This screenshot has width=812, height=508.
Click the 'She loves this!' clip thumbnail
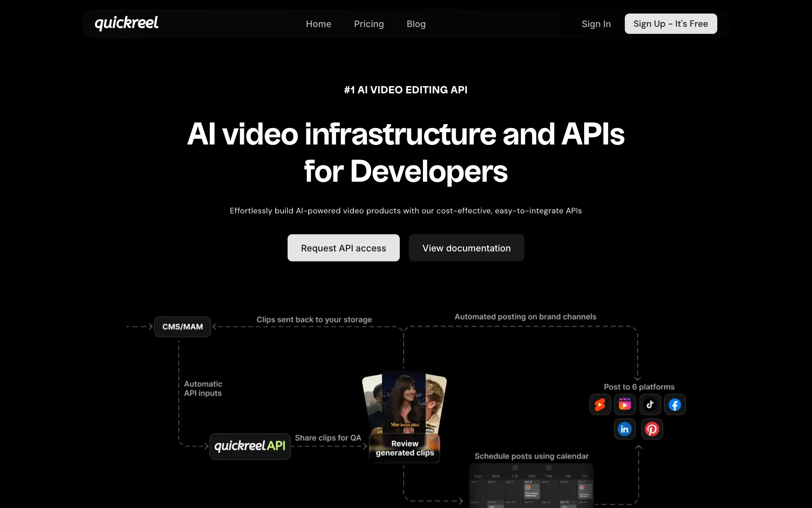pos(404,402)
